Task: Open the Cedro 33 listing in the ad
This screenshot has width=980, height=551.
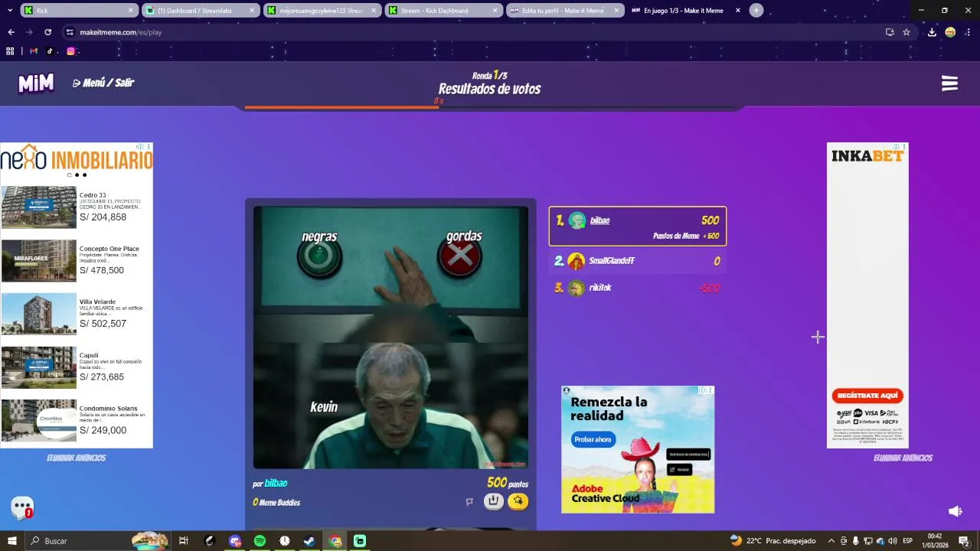Action: [x=77, y=207]
